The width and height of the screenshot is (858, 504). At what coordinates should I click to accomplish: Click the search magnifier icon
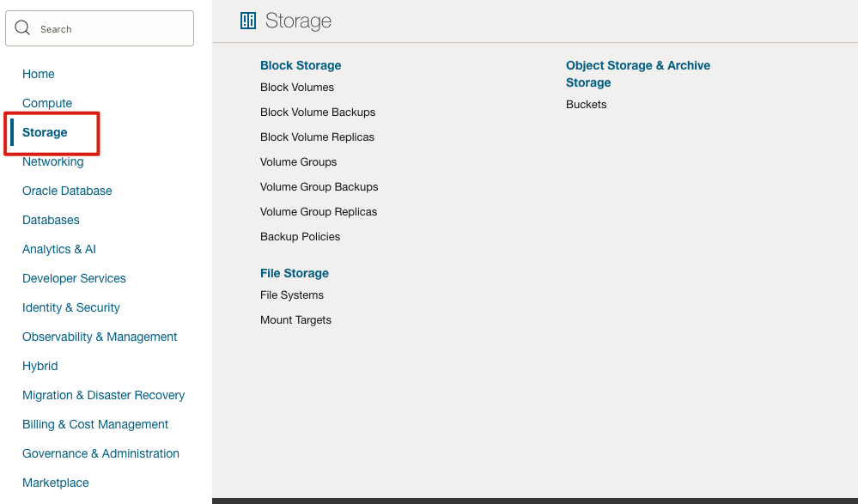(x=22, y=28)
